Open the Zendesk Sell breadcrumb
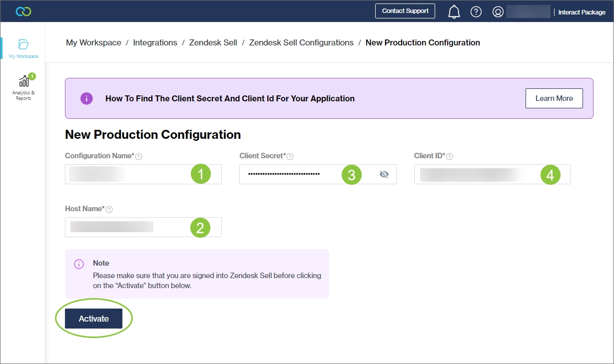This screenshot has height=364, width=614. coord(213,42)
